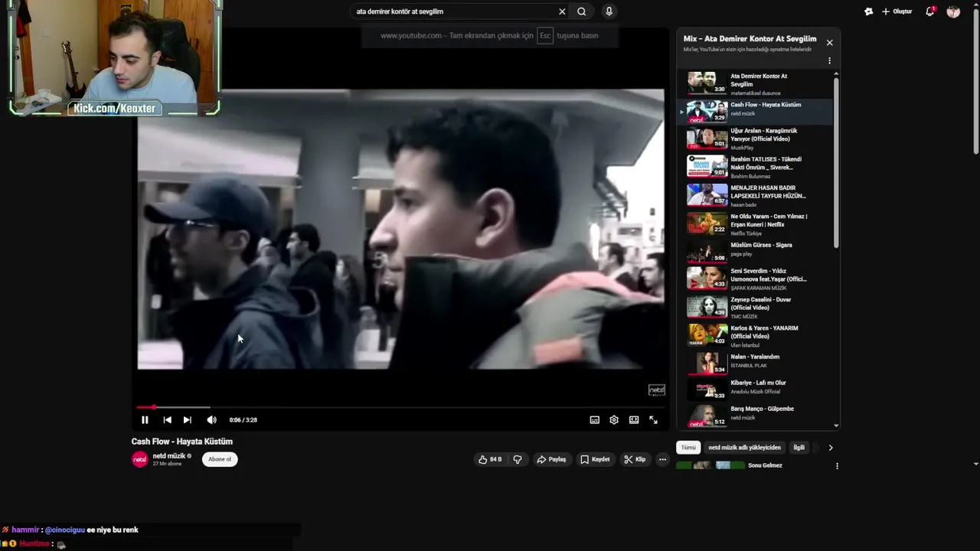Image resolution: width=980 pixels, height=551 pixels.
Task: Play Ata Demirer Kontor At Sevgilim from the playlist
Action: click(754, 83)
